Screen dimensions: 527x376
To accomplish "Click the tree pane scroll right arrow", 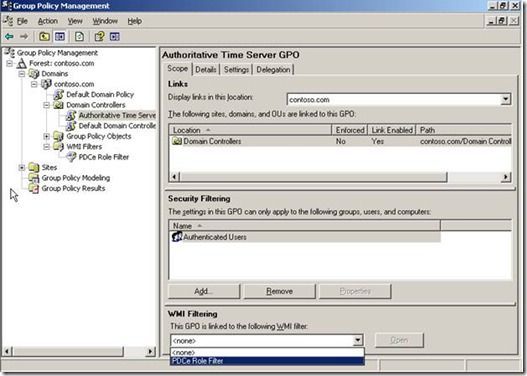I will point(150,351).
